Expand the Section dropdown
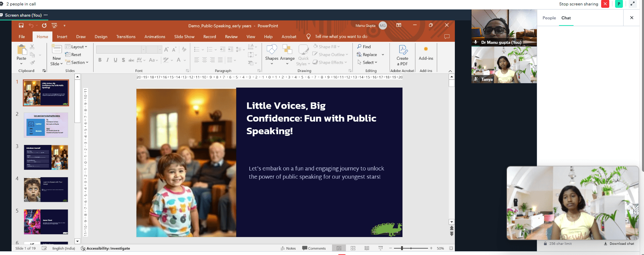 [x=78, y=62]
